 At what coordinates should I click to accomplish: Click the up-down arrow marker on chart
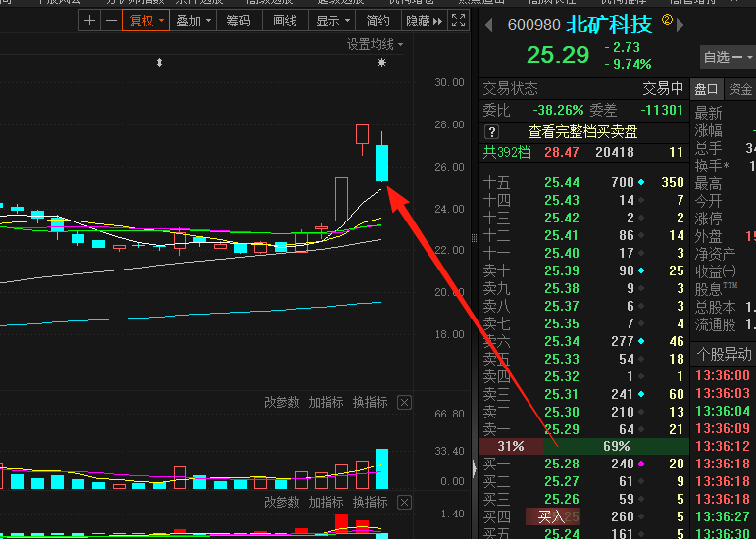pyautogui.click(x=159, y=63)
